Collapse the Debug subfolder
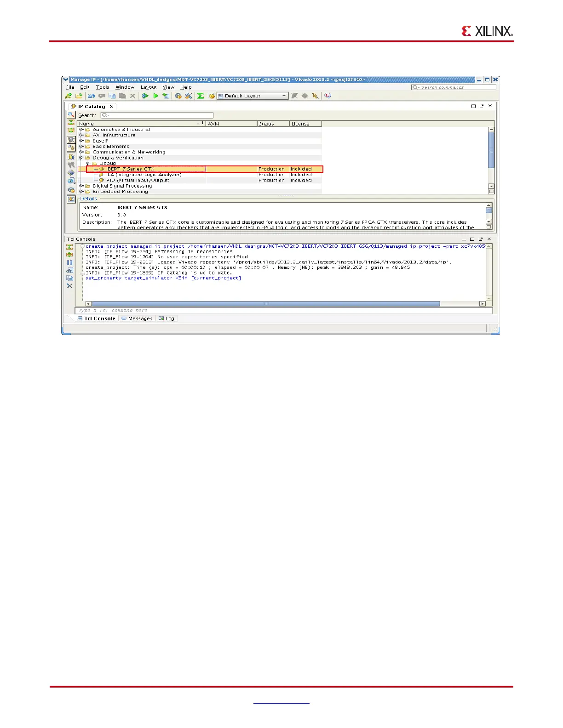 coord(88,163)
